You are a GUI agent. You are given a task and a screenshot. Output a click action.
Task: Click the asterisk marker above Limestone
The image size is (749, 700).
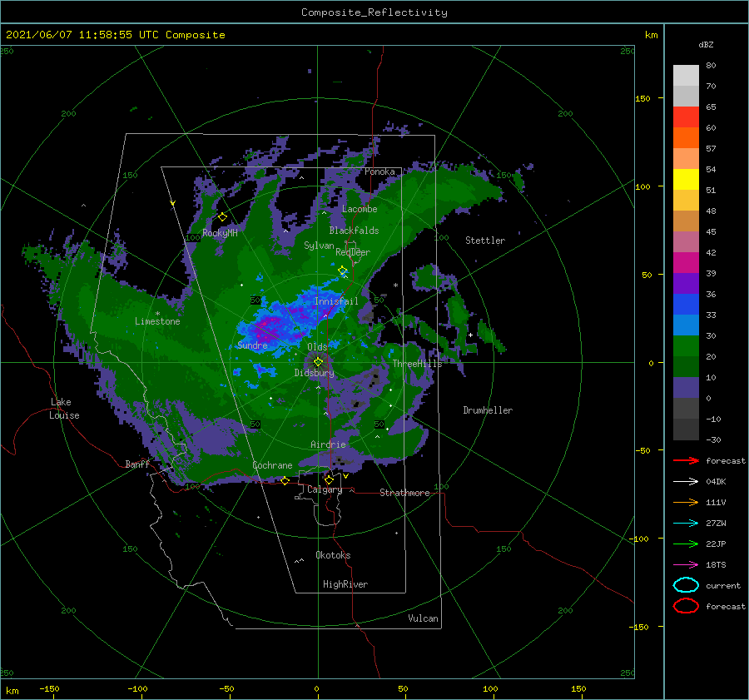(x=157, y=314)
